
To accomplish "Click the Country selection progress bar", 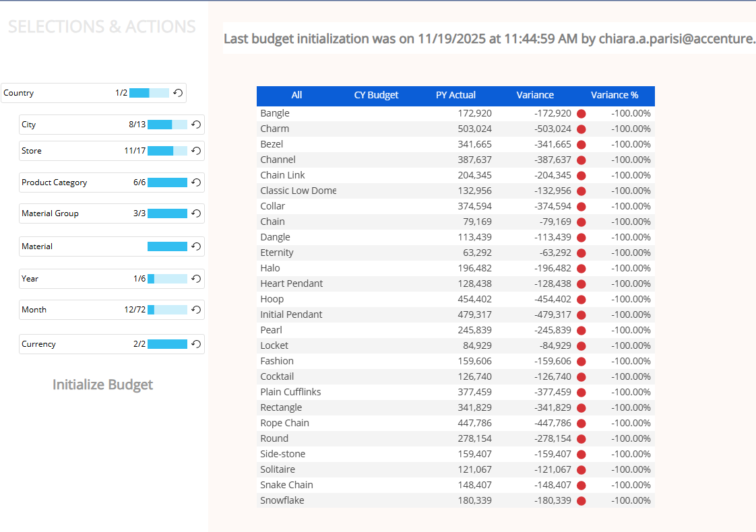I will click(149, 93).
